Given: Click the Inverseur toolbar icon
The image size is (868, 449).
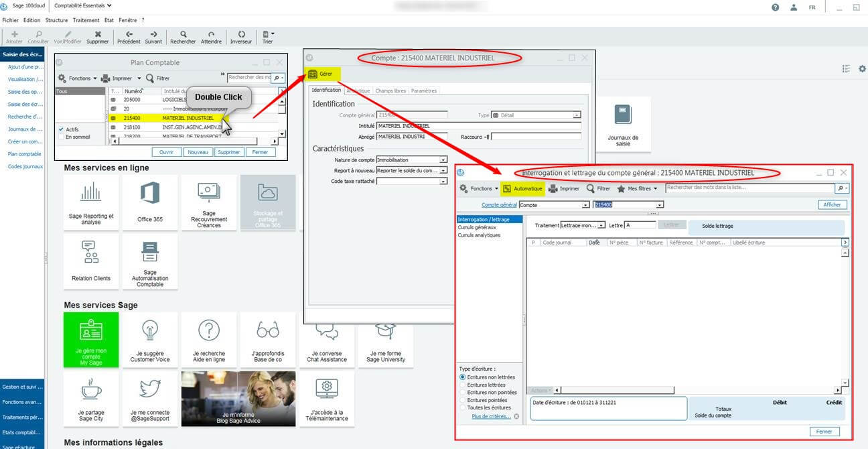Looking at the screenshot, I should click(241, 34).
